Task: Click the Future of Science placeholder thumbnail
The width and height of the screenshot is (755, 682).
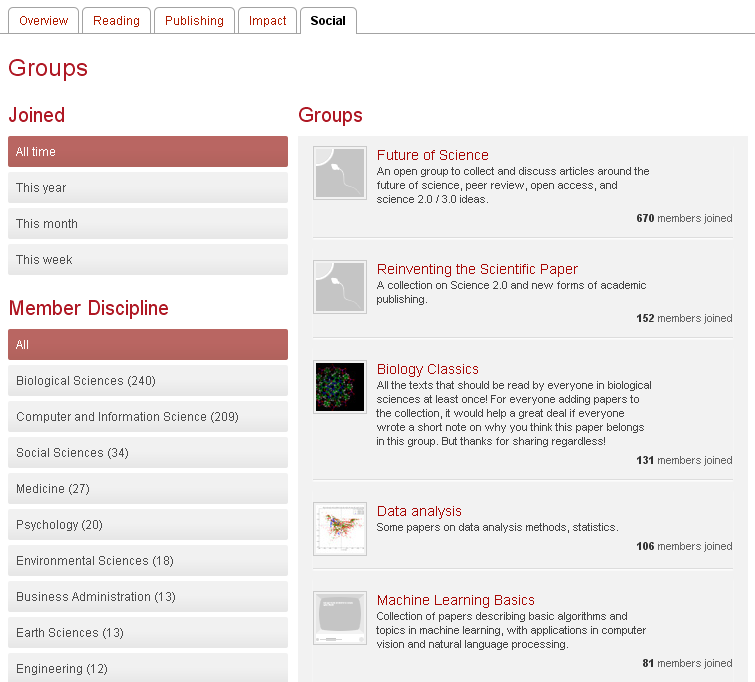Action: click(340, 173)
